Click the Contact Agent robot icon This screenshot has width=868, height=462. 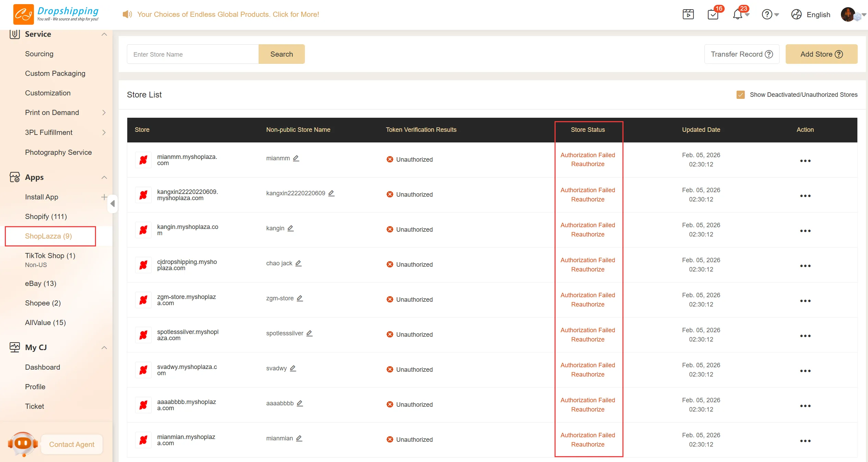[23, 444]
